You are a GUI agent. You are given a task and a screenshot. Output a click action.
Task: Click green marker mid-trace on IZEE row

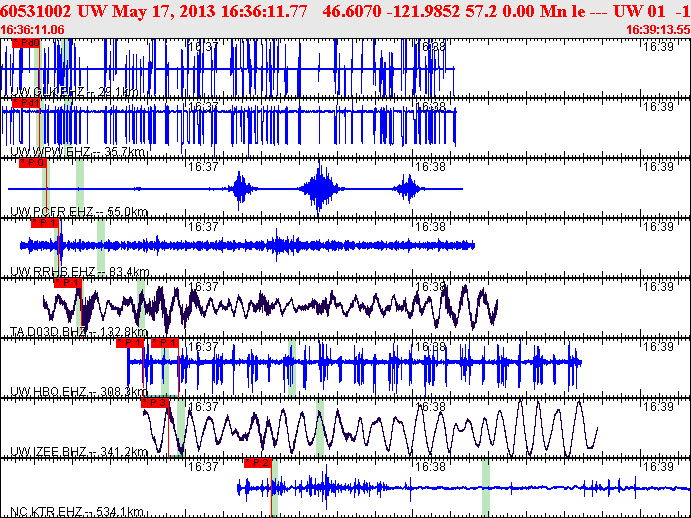tap(320, 428)
